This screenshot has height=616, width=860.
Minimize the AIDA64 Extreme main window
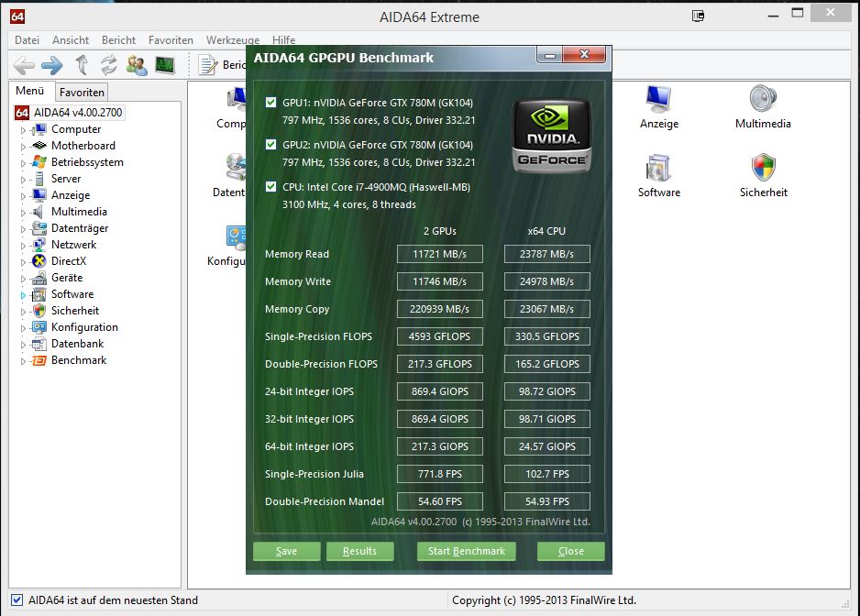(x=773, y=16)
